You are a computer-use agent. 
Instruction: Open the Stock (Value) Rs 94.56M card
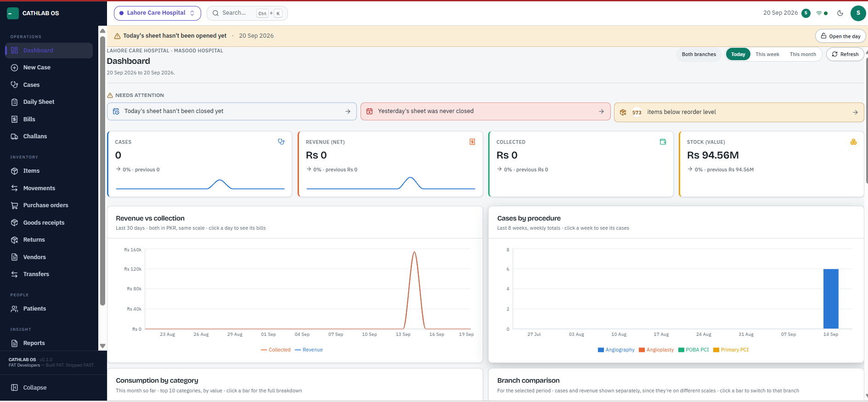[x=772, y=164]
